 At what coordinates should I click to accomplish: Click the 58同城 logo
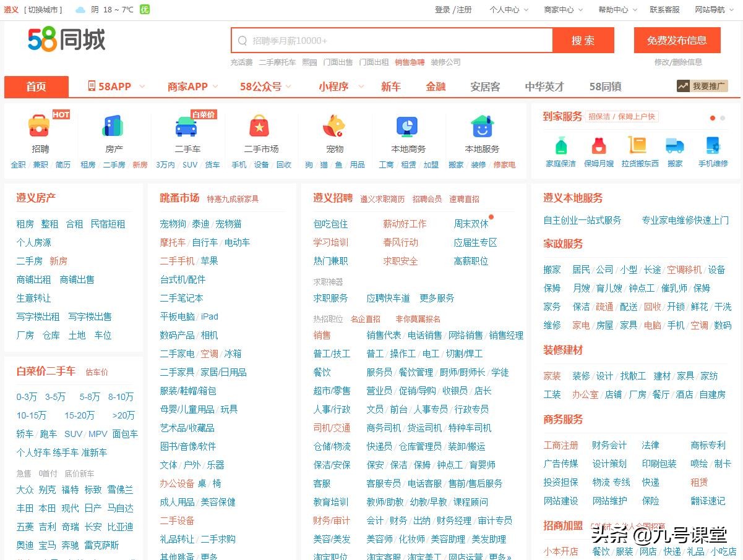point(67,40)
